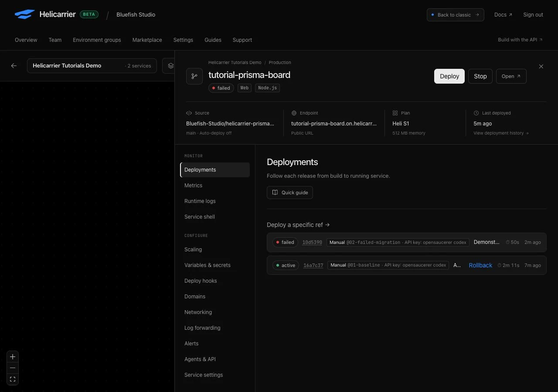Click the Helicarrier logo icon

(24, 14)
